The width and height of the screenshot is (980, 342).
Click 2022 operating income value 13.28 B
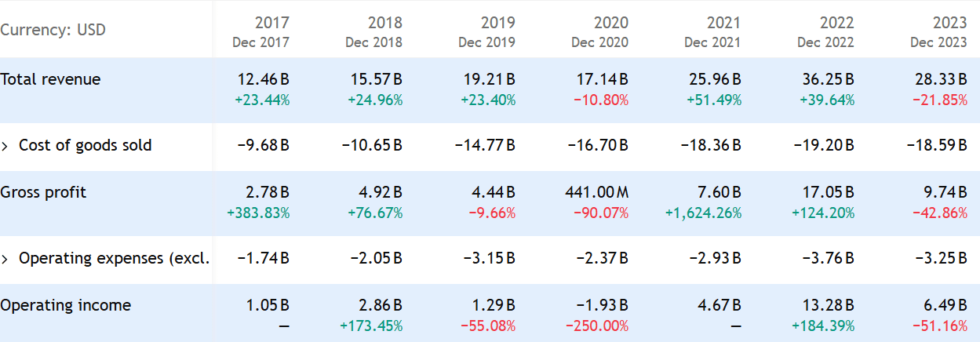pos(826,305)
